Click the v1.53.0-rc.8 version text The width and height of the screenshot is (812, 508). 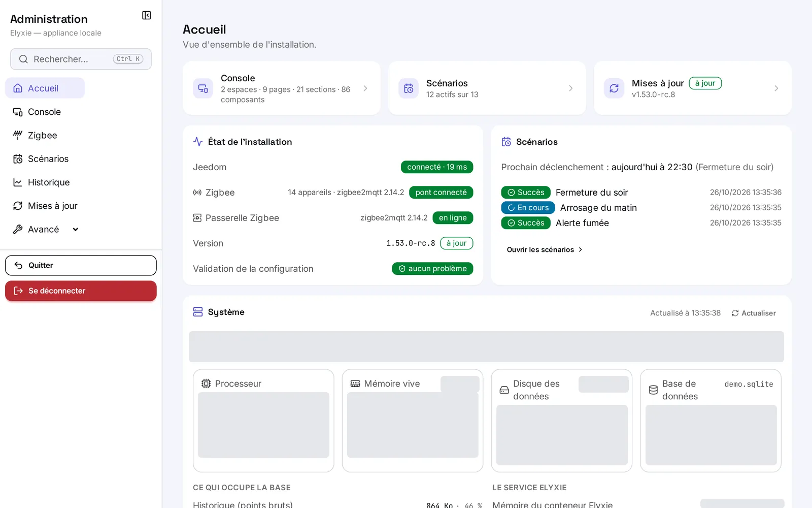tap(653, 94)
